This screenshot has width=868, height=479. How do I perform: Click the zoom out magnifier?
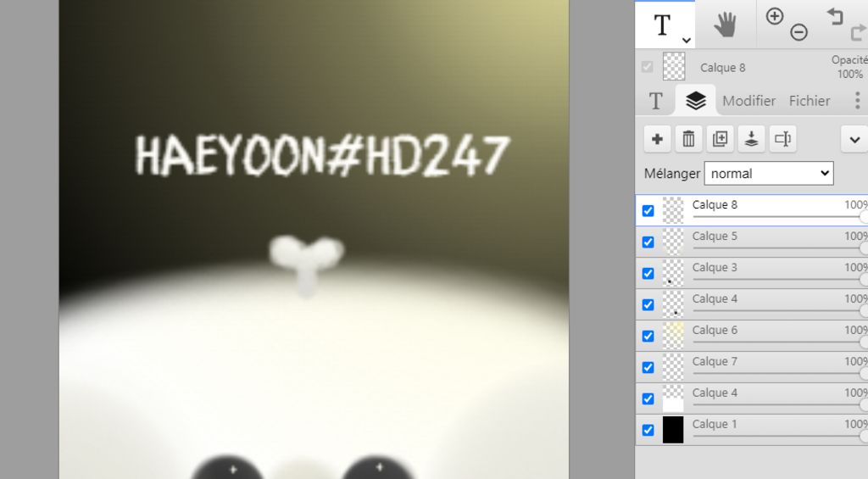(x=798, y=32)
